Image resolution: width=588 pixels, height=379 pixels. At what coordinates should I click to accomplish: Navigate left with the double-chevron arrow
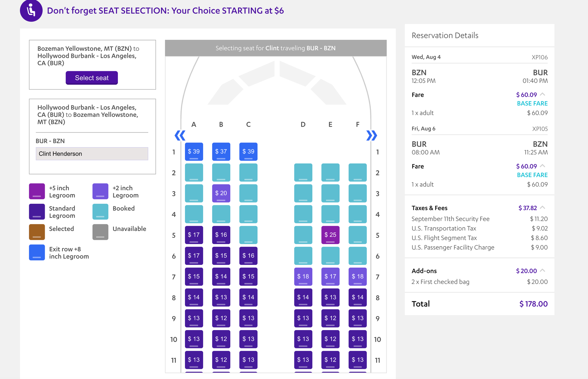pos(180,135)
